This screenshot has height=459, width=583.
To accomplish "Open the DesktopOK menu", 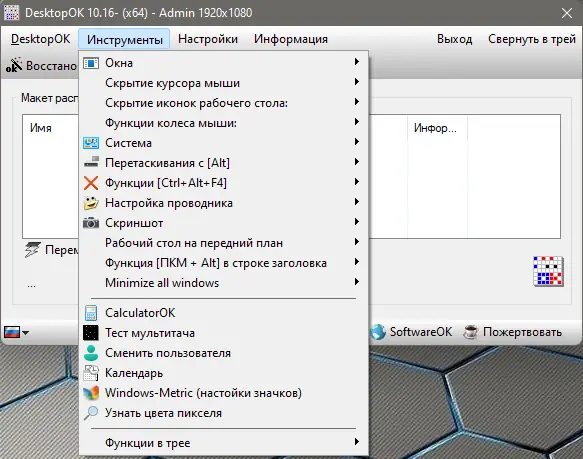I will [x=41, y=39].
